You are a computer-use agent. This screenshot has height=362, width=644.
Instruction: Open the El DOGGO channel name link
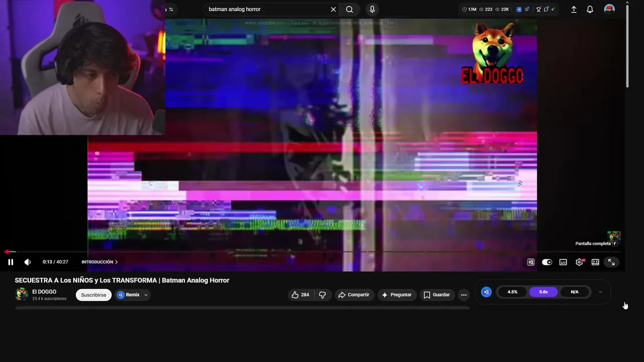44,292
